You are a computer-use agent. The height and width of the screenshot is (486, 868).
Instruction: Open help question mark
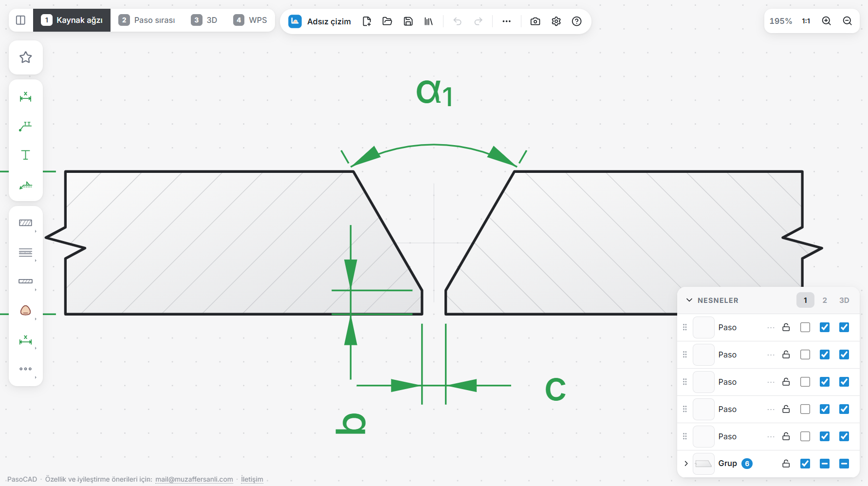577,21
